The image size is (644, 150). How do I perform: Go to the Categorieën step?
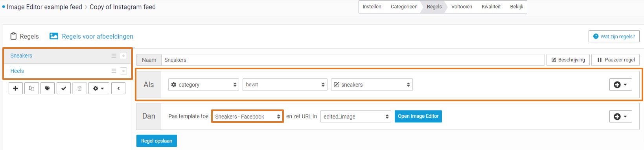pyautogui.click(x=404, y=7)
